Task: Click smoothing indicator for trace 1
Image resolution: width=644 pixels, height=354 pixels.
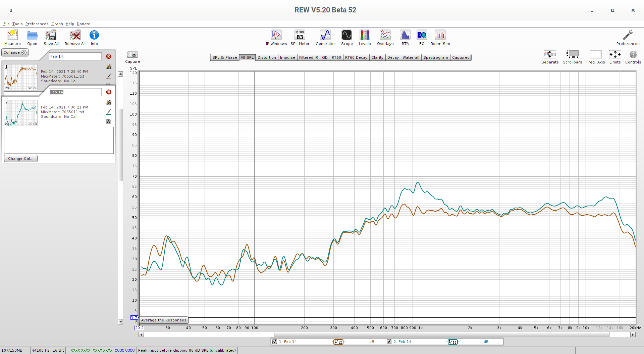Action: pyautogui.click(x=338, y=342)
